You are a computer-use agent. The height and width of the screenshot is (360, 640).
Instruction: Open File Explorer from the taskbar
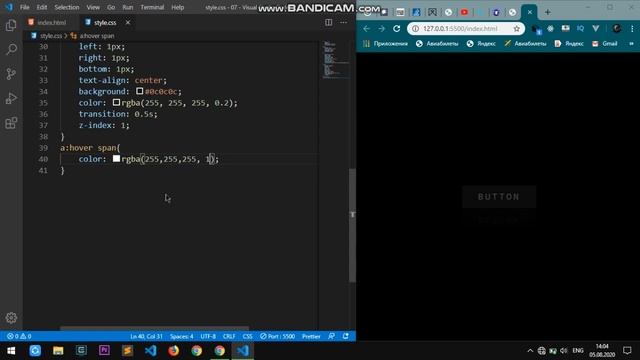point(58,351)
